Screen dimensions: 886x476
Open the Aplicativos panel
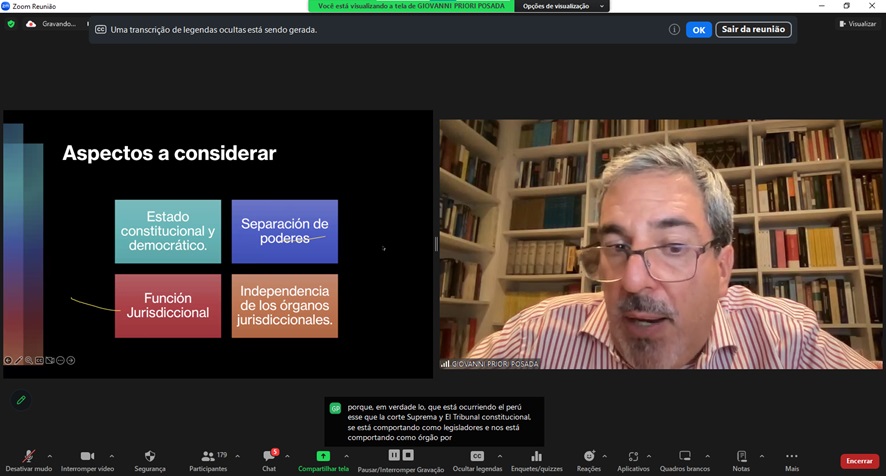(633, 460)
